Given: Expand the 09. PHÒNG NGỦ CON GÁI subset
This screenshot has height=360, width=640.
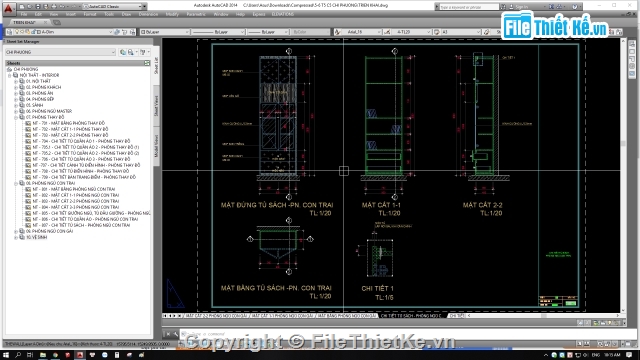Looking at the screenshot, I should click(x=16, y=231).
